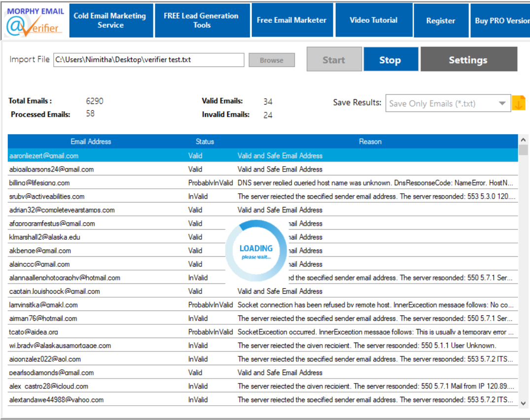
Task: Select row alex_castro28@icloud.com
Action: click(x=263, y=385)
